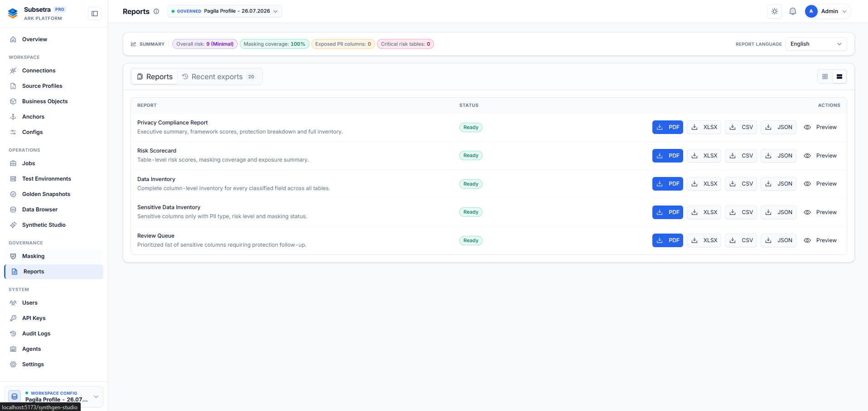Click the Jobs briefcase icon

pos(13,163)
